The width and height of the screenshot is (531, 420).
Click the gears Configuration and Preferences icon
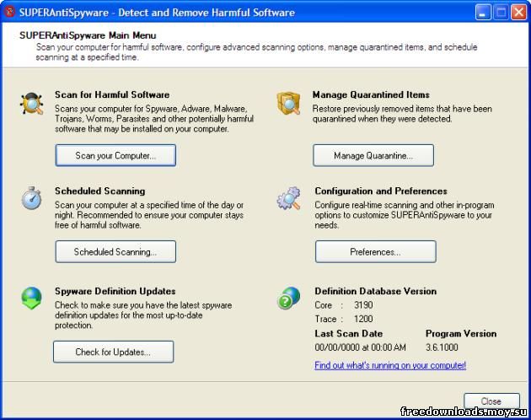coord(289,199)
